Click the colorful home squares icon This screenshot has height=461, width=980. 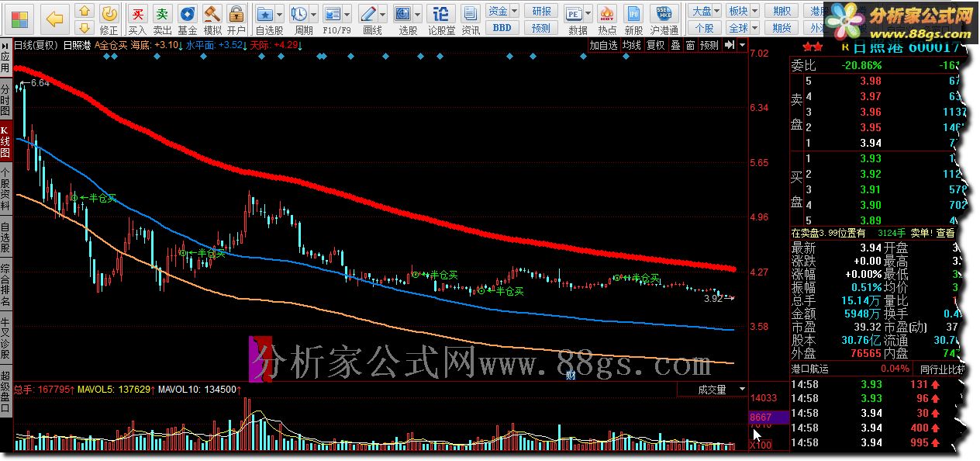pos(20,18)
